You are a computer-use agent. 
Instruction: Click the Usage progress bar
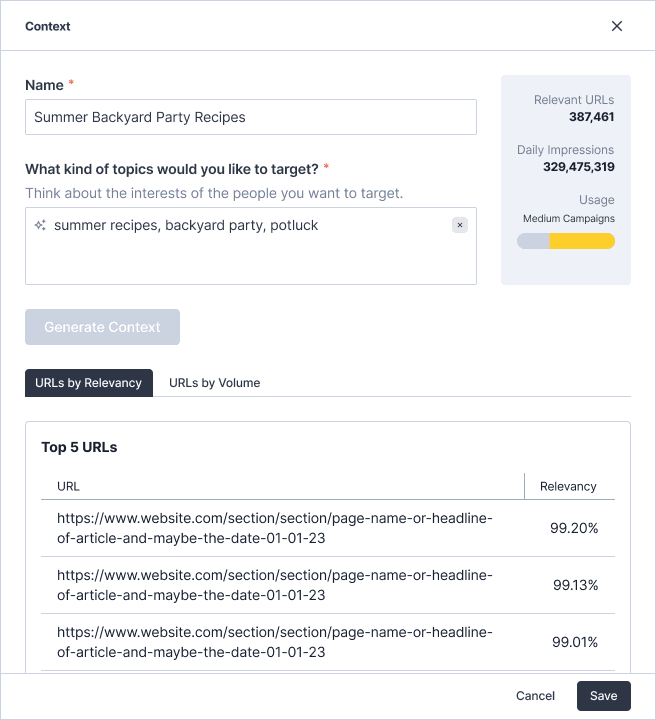566,241
